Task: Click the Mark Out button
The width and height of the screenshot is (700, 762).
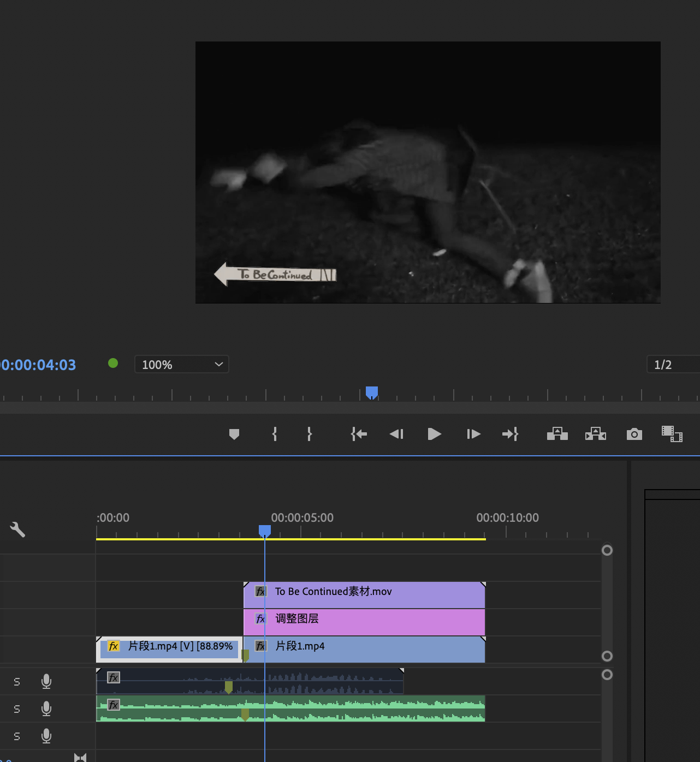Action: click(x=310, y=434)
